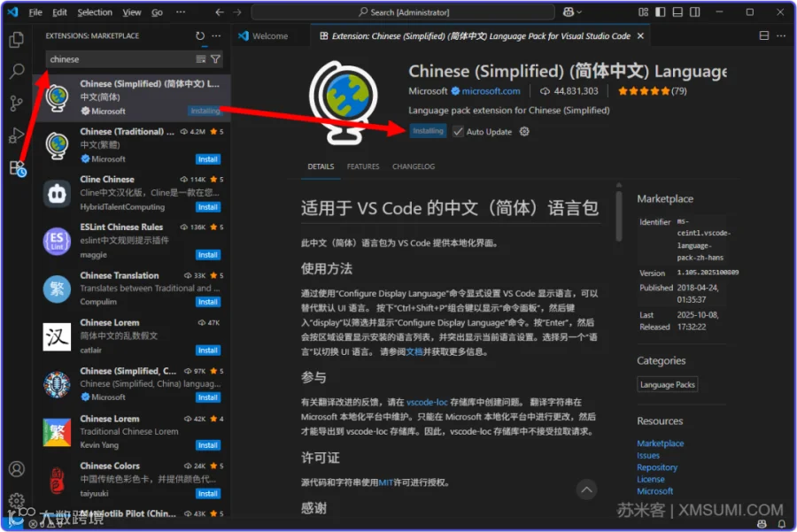Refresh extensions marketplace list
The image size is (797, 532).
click(200, 35)
